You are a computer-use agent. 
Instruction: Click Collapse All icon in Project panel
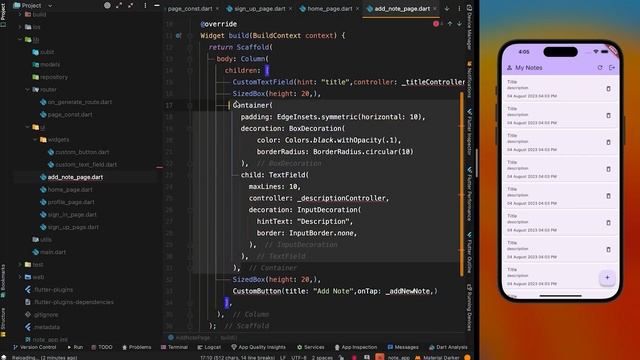131,5
